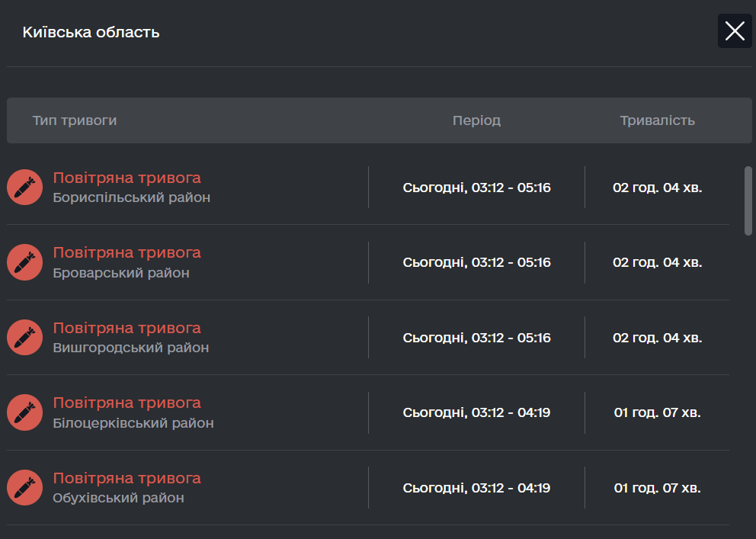Click the 01 год. 07 хв. duration for Білоцерківський район

coord(657,412)
